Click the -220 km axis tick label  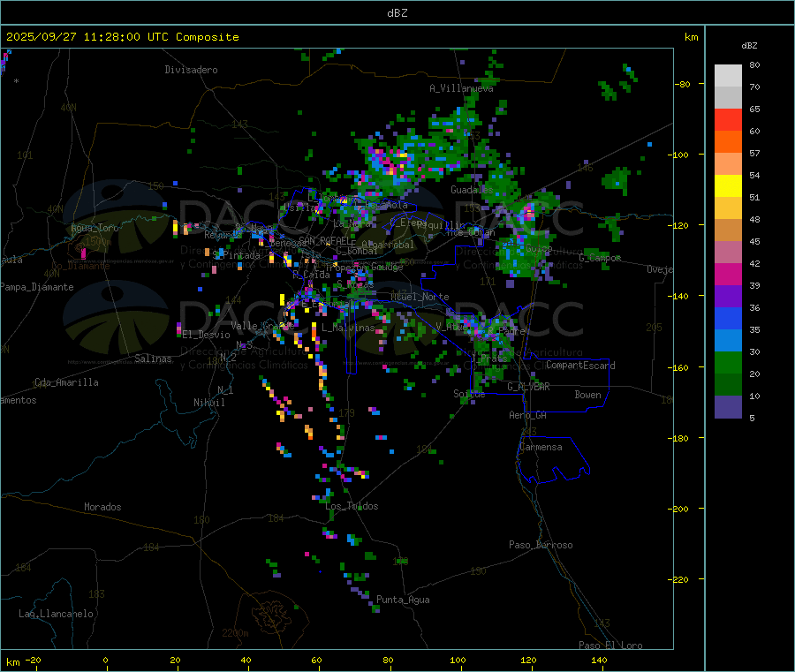(679, 580)
